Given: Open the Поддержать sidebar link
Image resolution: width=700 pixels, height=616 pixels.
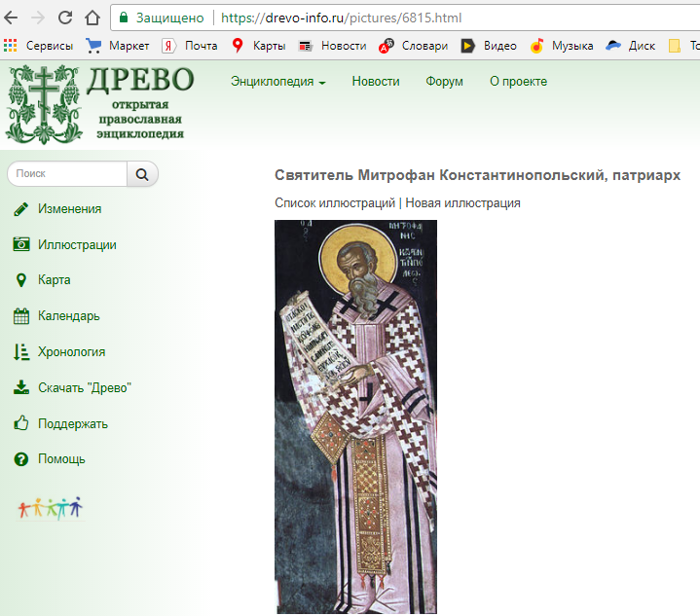Looking at the screenshot, I should point(73,423).
